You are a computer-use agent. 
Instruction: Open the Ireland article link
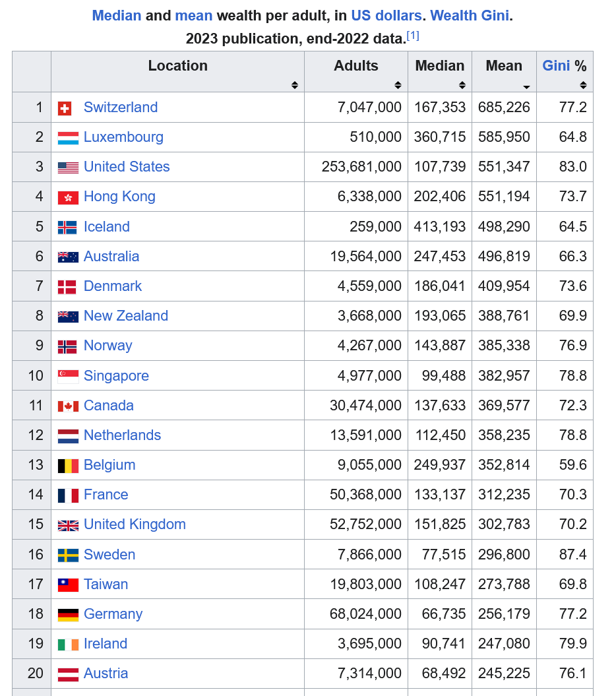click(x=105, y=644)
